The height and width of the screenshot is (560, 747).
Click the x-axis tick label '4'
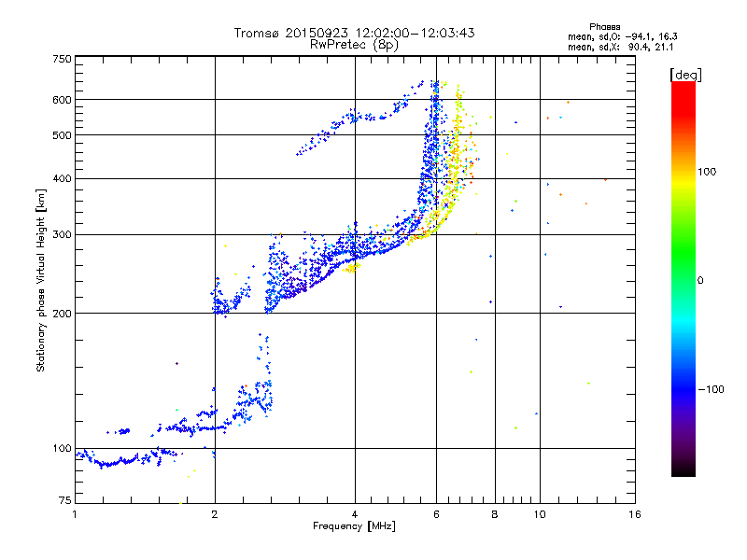point(355,514)
